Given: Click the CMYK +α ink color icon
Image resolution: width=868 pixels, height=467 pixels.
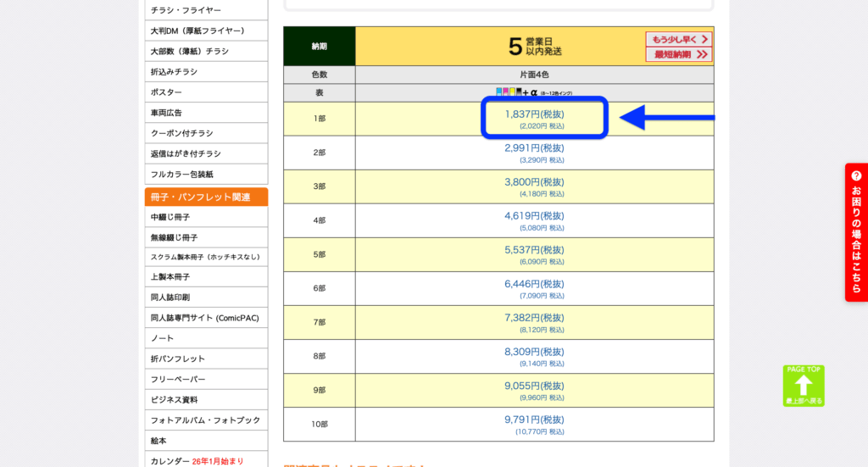Looking at the screenshot, I should click(534, 92).
